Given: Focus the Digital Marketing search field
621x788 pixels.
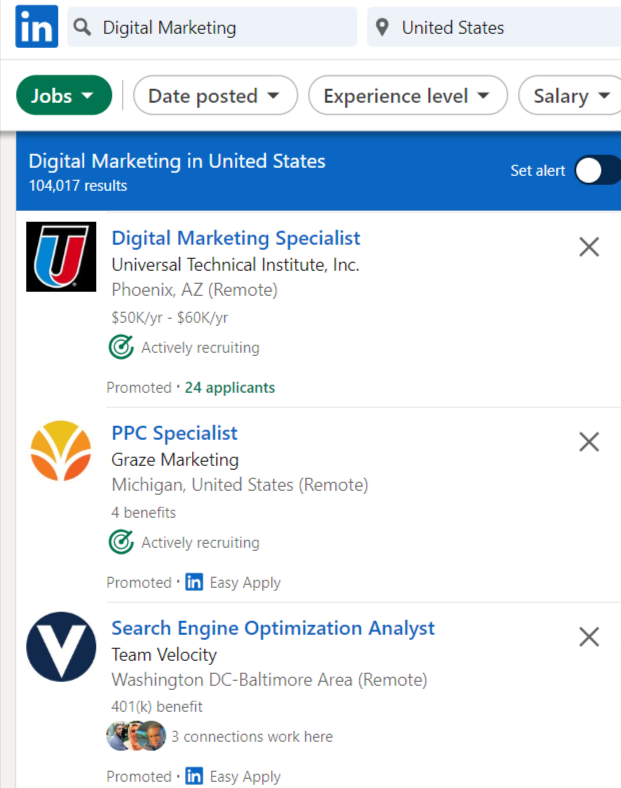Looking at the screenshot, I should coord(212,27).
